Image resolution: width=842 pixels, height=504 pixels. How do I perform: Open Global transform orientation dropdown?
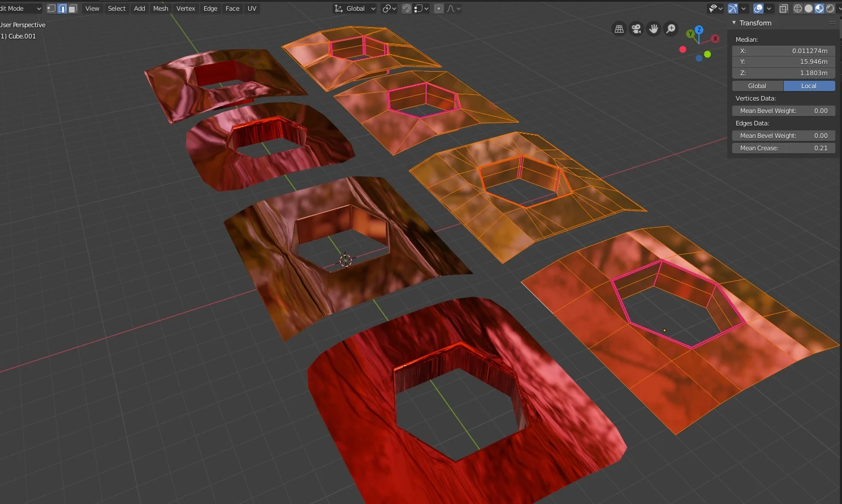coord(355,8)
